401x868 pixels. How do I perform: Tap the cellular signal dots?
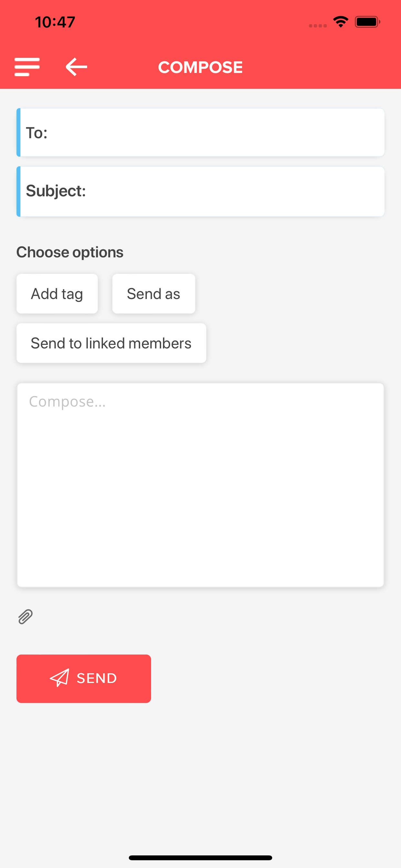point(318,26)
